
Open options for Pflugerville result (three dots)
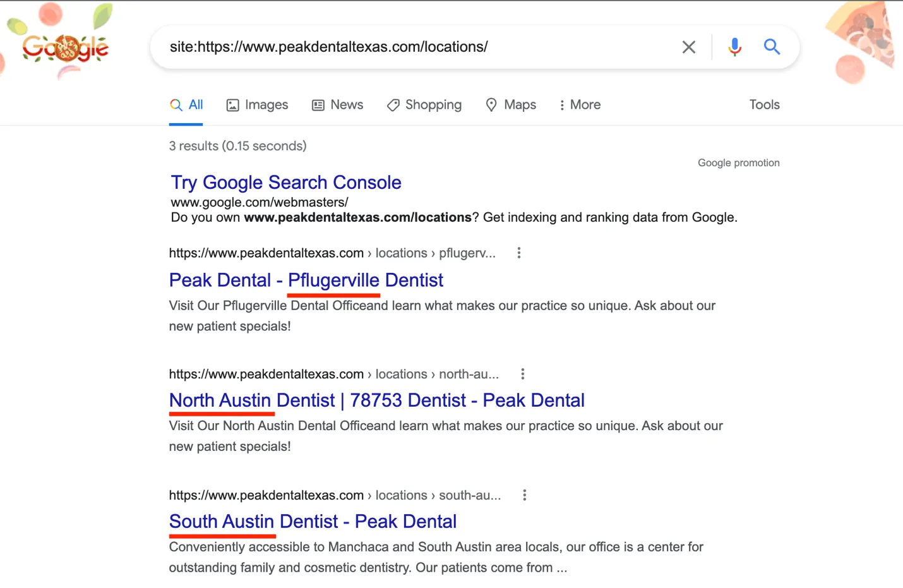[x=519, y=253]
